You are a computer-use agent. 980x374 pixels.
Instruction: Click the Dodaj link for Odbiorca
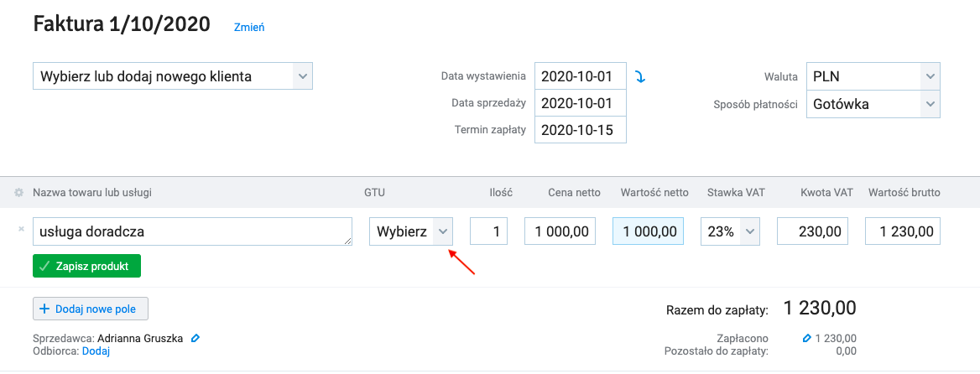click(x=96, y=351)
